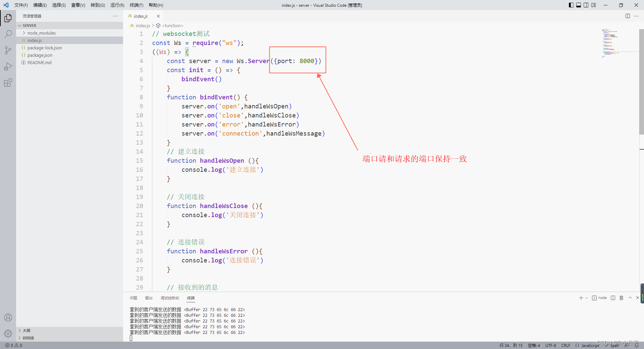Open index.js in file explorer
Viewport: 644px width, 349px height.
click(x=70, y=40)
